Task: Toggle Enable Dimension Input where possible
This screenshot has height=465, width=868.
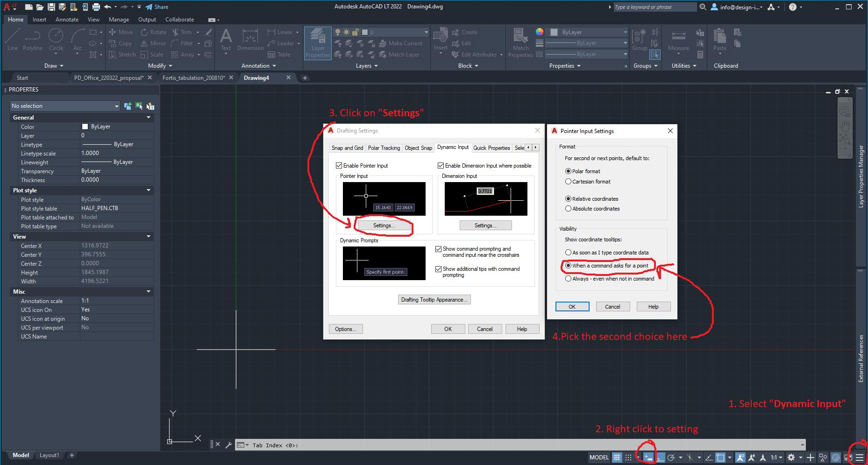Action: click(441, 166)
